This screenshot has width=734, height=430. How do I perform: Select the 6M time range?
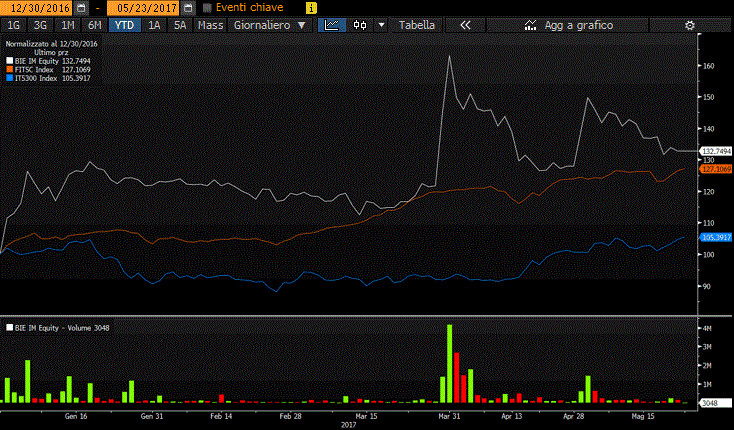click(x=94, y=25)
